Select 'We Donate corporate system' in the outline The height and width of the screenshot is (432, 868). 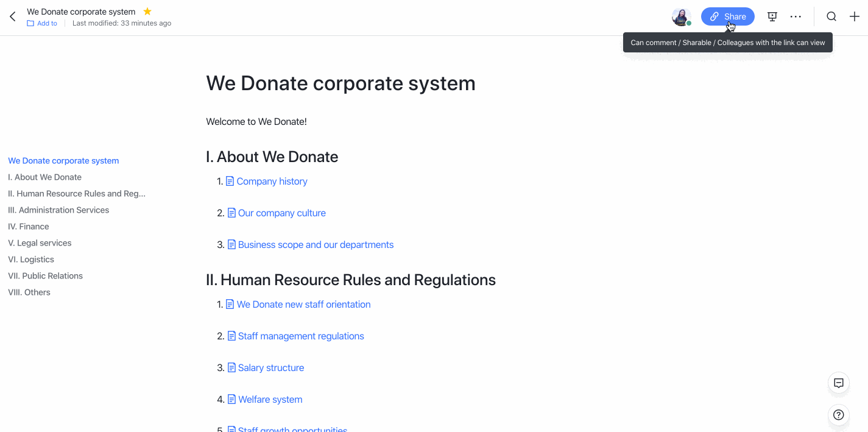(63, 160)
